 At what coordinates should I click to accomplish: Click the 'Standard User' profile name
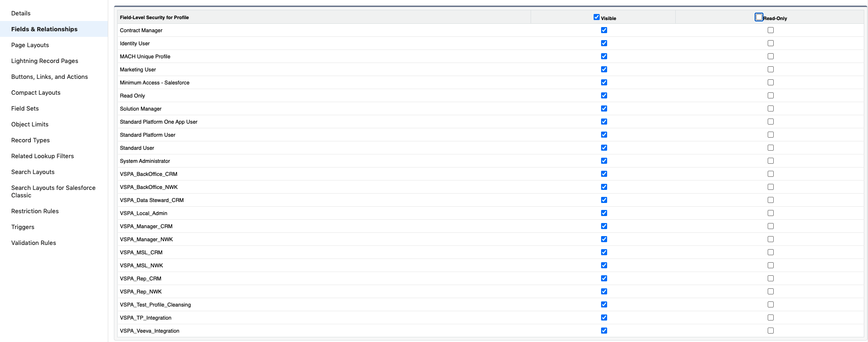[137, 148]
